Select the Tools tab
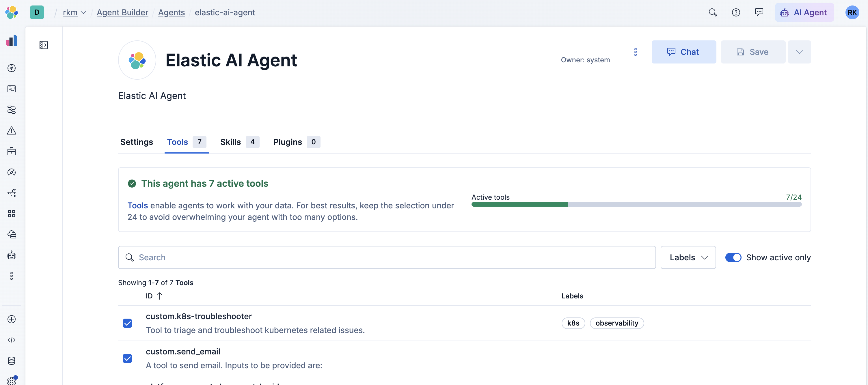 pos(186,142)
